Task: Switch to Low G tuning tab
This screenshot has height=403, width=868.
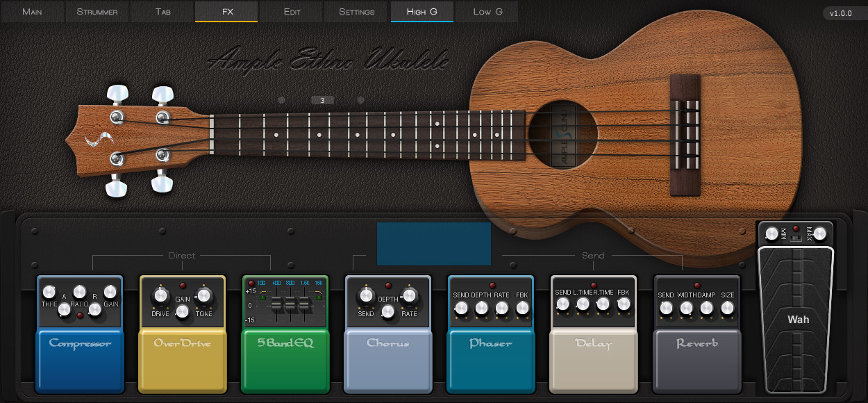Action: tap(487, 12)
